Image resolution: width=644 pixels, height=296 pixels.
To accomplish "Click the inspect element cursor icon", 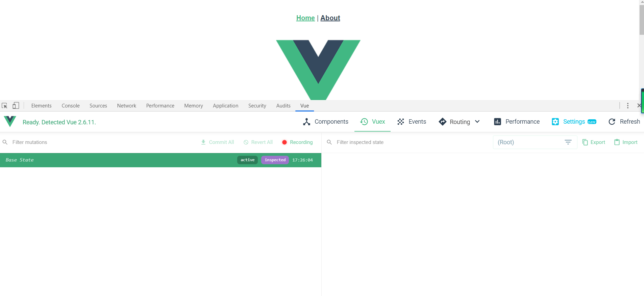I will (5, 106).
